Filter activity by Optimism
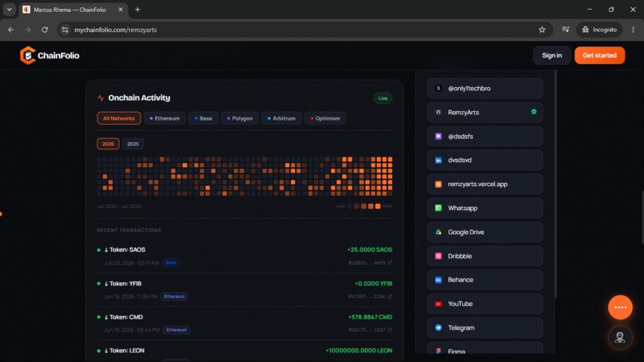Screen dimensions: 644x362 pyautogui.click(x=325, y=118)
